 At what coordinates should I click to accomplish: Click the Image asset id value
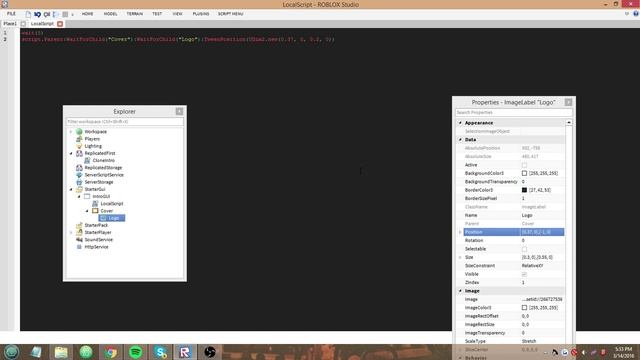542,299
